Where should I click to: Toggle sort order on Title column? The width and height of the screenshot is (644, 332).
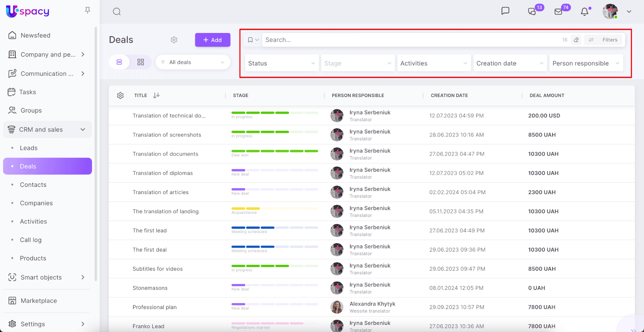point(157,95)
